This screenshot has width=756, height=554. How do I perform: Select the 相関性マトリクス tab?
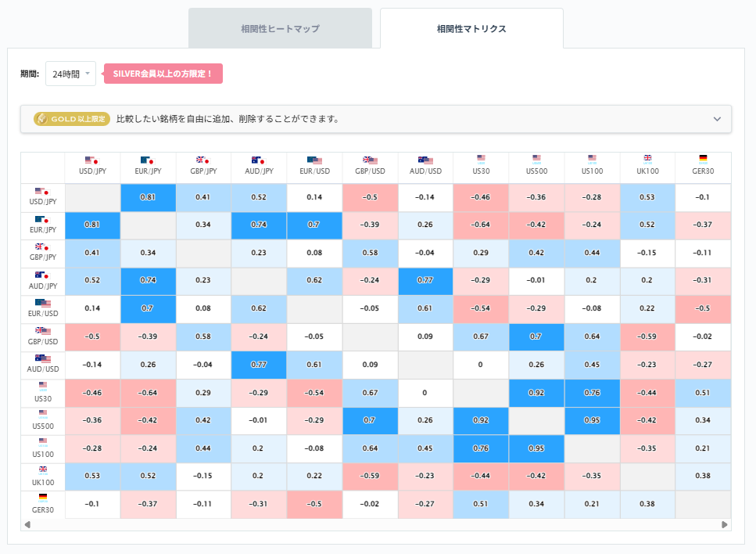(471, 27)
